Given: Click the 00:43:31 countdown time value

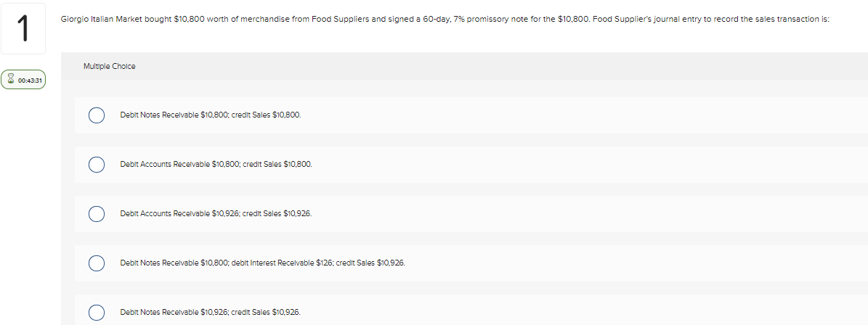Looking at the screenshot, I should tap(30, 81).
